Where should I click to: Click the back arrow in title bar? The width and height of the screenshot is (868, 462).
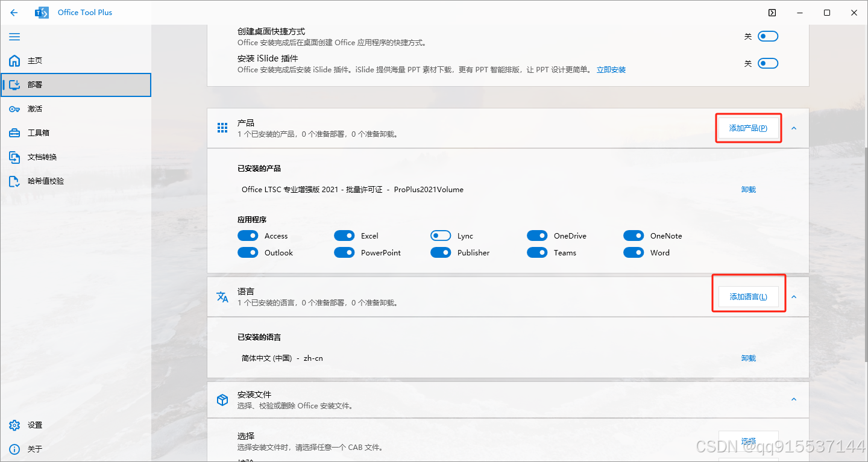pos(14,13)
